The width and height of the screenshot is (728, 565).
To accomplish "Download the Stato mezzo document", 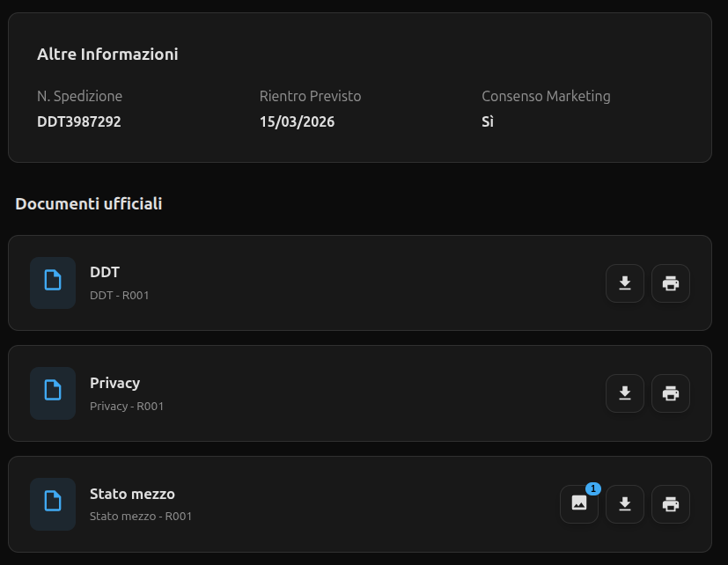I will pos(625,504).
